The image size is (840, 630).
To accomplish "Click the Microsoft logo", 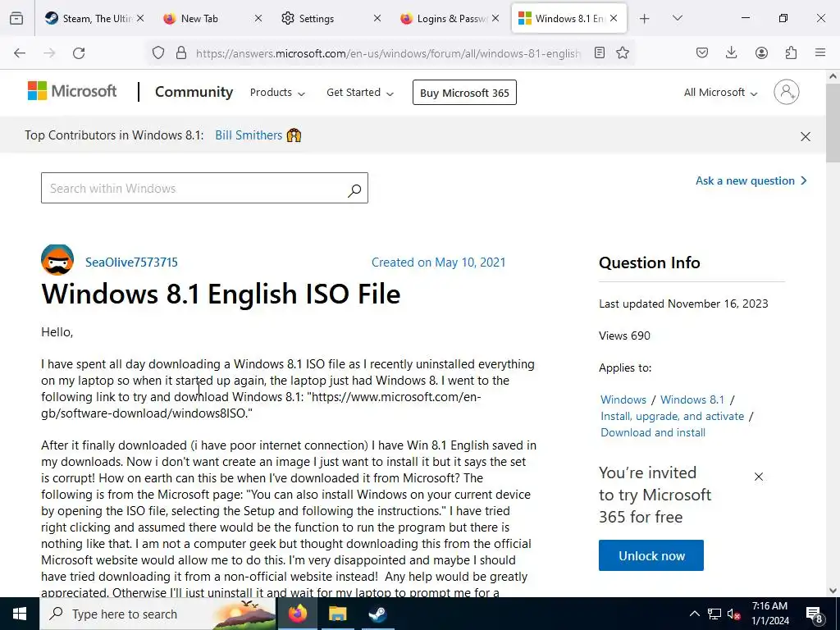I will pos(72,91).
